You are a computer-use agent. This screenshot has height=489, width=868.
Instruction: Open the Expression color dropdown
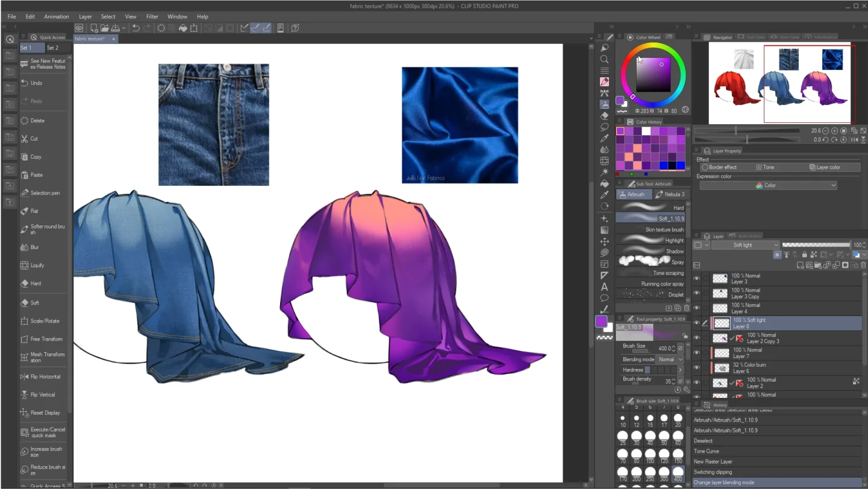click(x=768, y=186)
